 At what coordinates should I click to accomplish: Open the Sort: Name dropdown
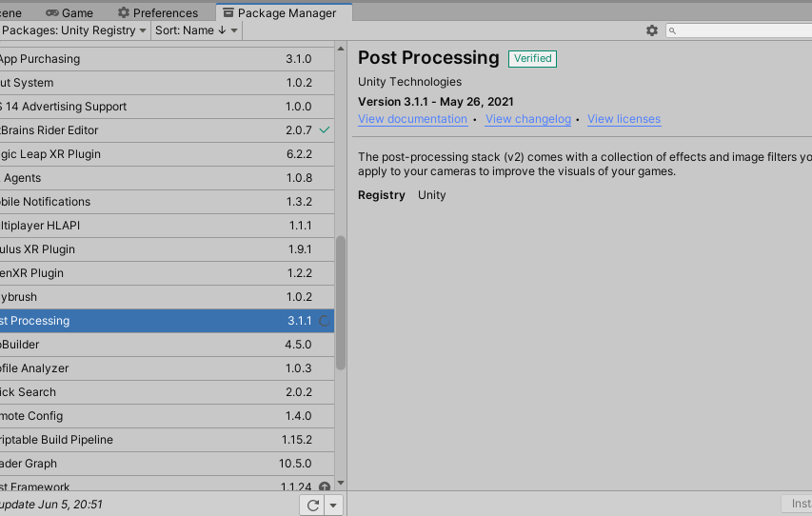[x=196, y=30]
